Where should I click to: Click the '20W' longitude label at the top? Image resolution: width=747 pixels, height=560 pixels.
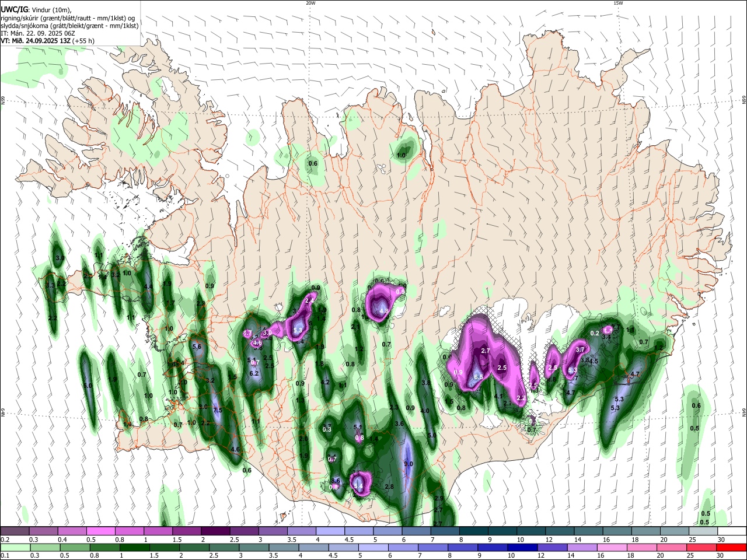(310, 3)
